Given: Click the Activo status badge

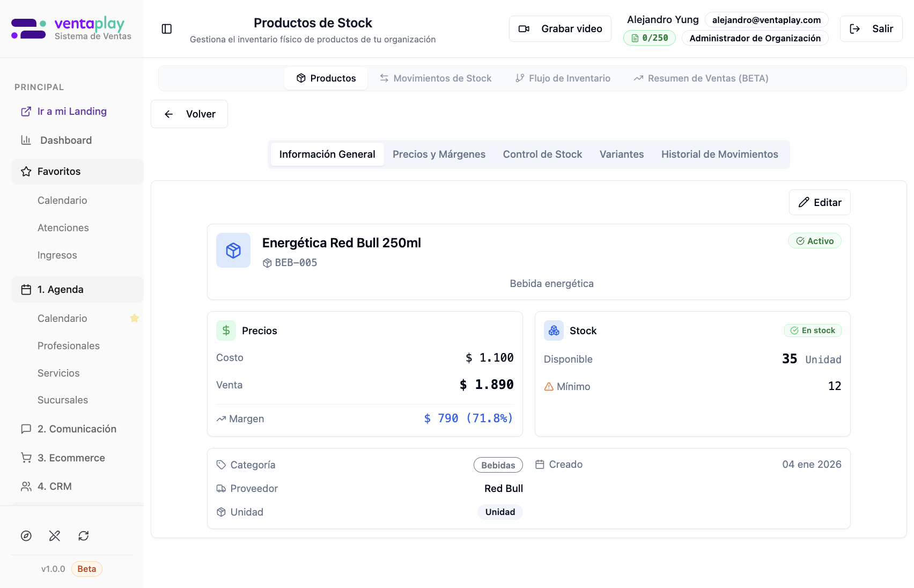Looking at the screenshot, I should (815, 241).
